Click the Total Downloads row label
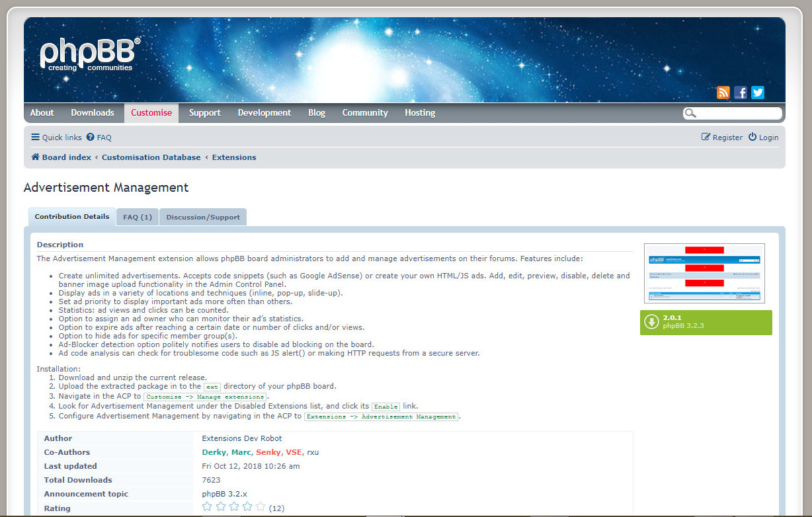 78,480
